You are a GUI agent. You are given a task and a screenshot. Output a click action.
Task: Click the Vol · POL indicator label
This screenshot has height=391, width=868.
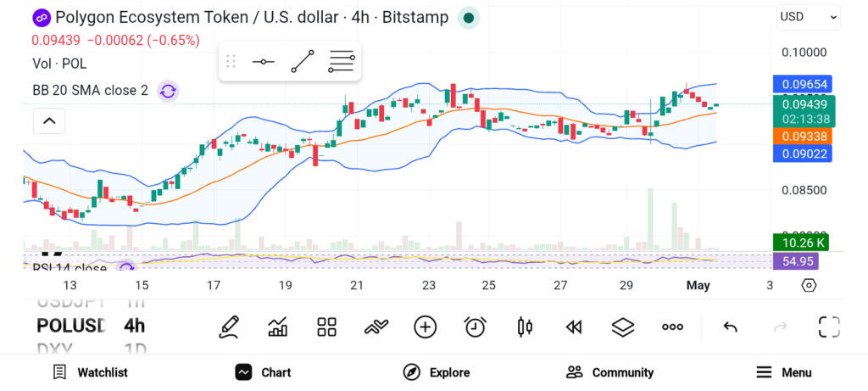click(x=60, y=64)
